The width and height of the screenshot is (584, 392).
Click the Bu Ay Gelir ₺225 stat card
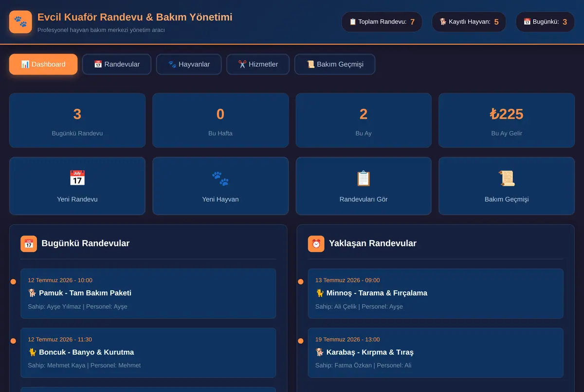(507, 121)
